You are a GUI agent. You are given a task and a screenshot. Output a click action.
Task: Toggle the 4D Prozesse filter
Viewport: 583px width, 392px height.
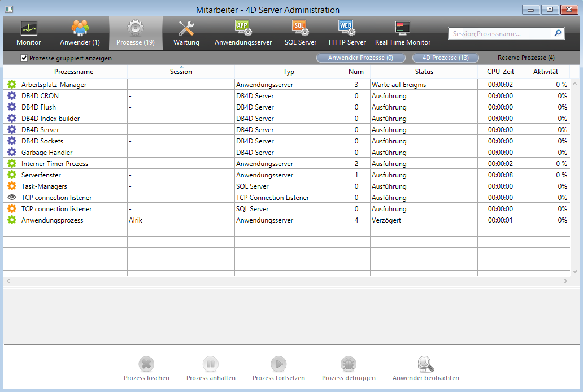pyautogui.click(x=445, y=58)
